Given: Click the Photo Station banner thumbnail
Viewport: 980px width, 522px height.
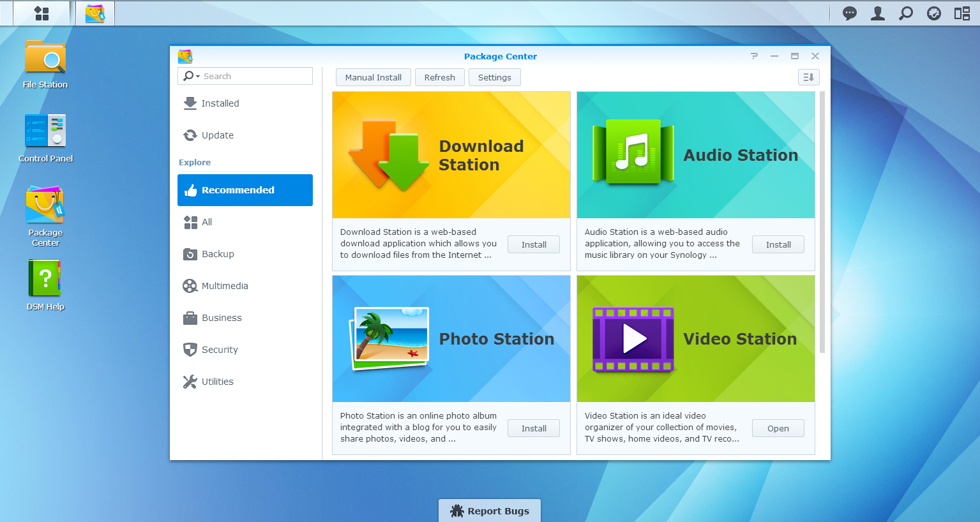Looking at the screenshot, I should 451,339.
